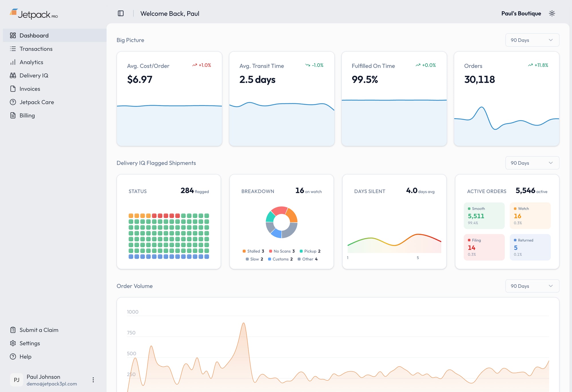The image size is (572, 392).
Task: Click the Avg. Cost/Order card value $6.97
Action: [140, 79]
